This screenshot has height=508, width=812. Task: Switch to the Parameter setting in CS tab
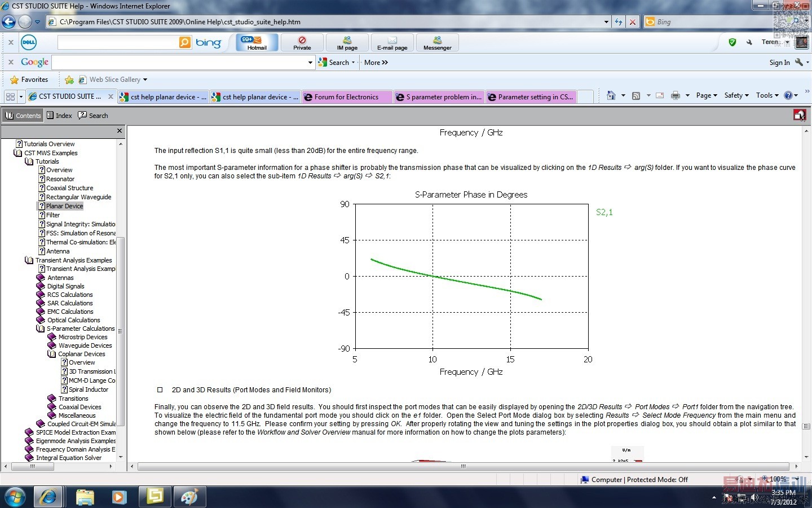point(531,97)
